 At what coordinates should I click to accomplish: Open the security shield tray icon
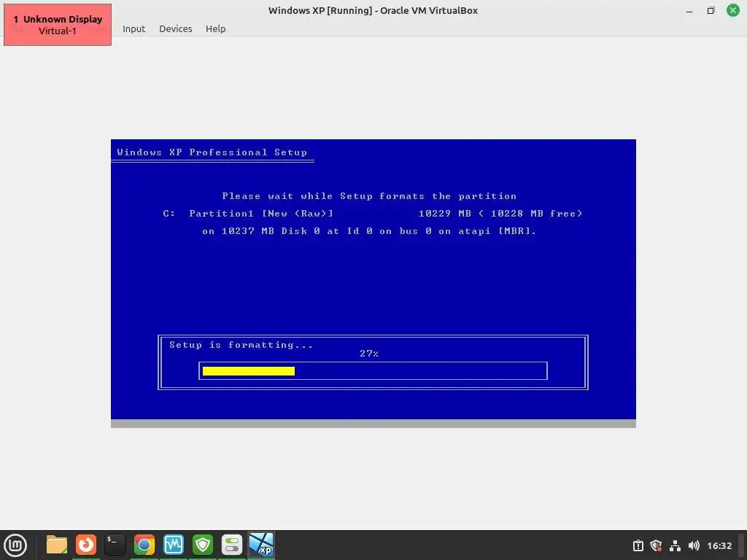coord(656,545)
